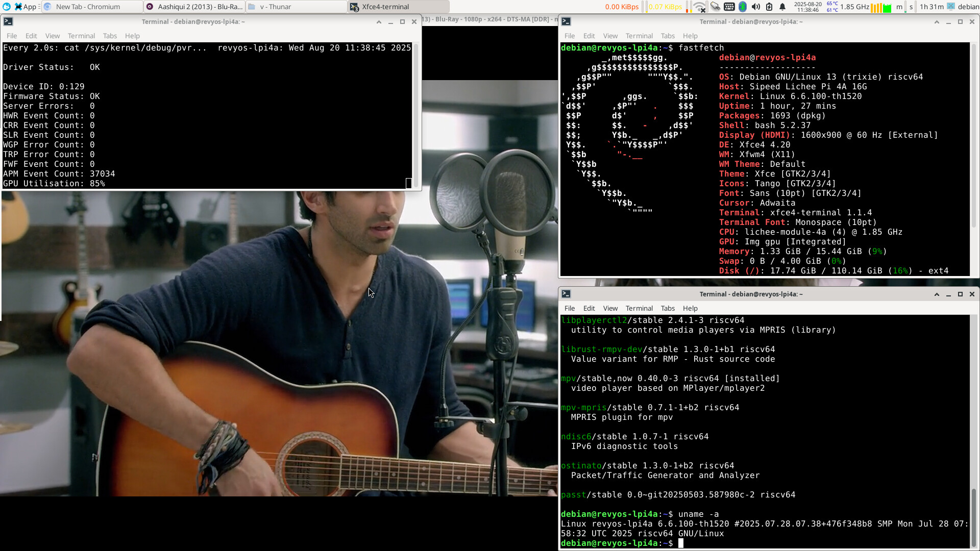Open Edit menu in the uname terminal
The height and width of the screenshot is (551, 980).
[589, 308]
